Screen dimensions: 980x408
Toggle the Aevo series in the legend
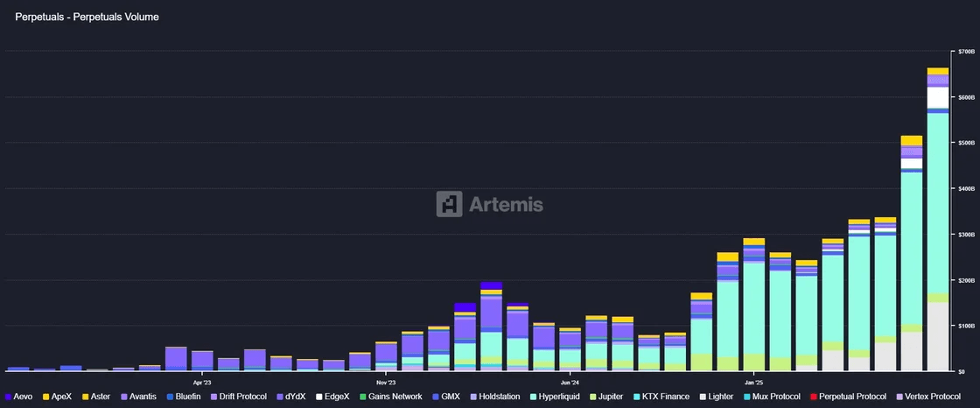click(x=20, y=397)
